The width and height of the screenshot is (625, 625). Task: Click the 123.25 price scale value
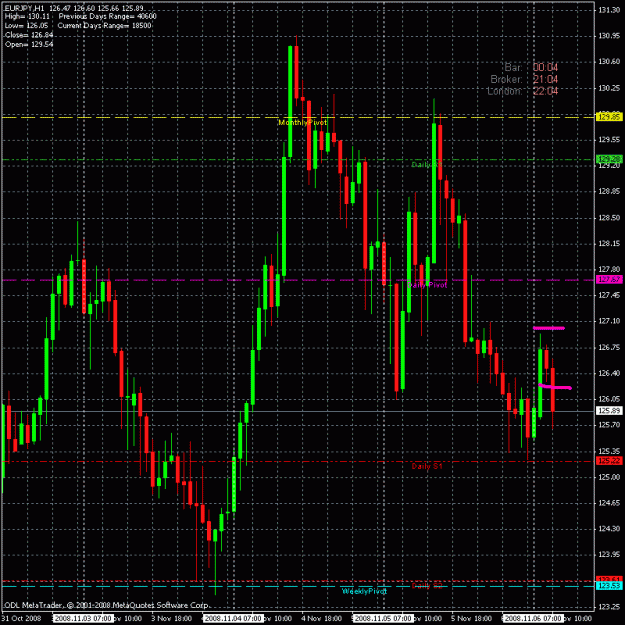(609, 607)
